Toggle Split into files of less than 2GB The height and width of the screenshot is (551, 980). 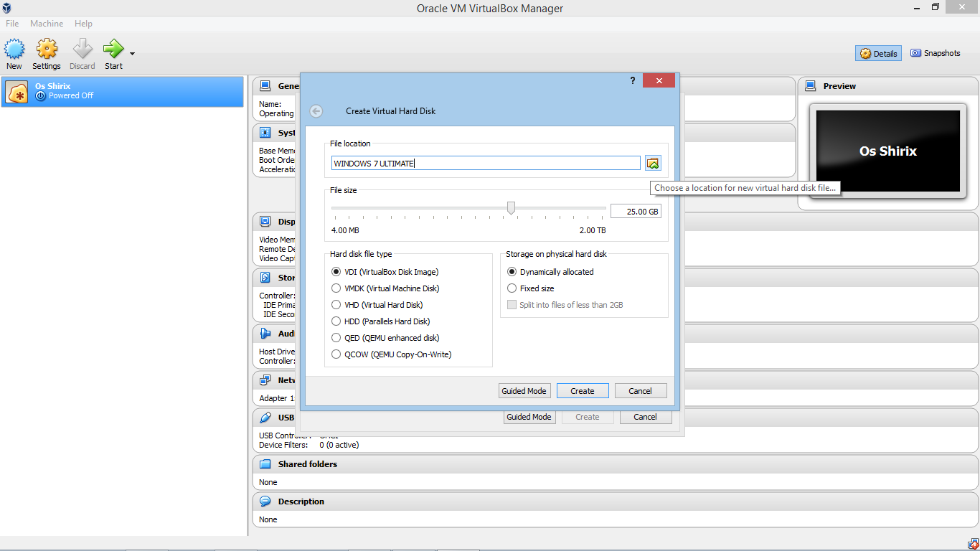[x=565, y=305]
